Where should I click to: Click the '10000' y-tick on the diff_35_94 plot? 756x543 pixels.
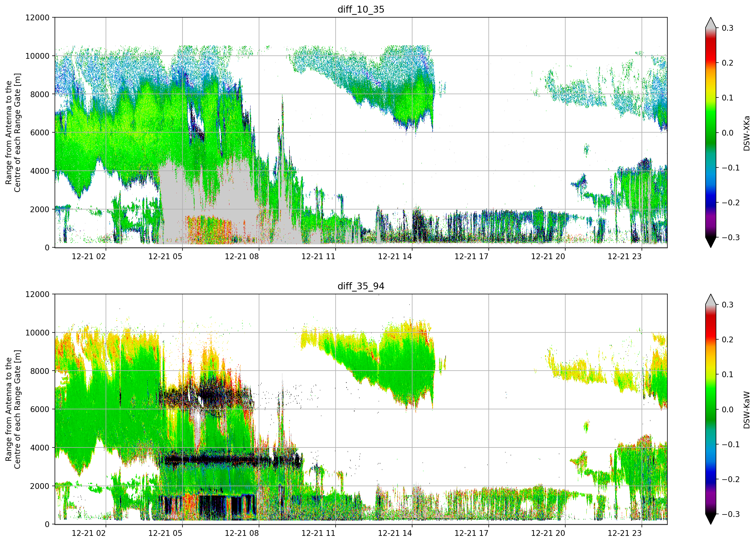[37, 333]
